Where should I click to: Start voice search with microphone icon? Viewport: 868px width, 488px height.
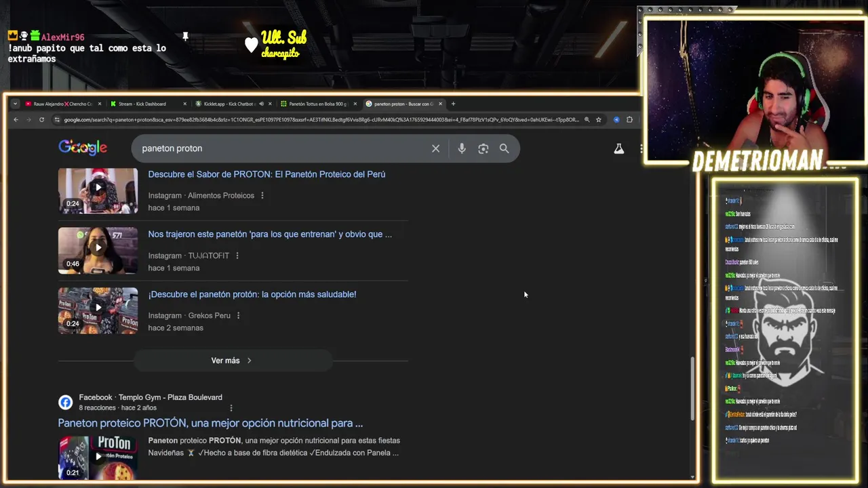click(x=462, y=148)
